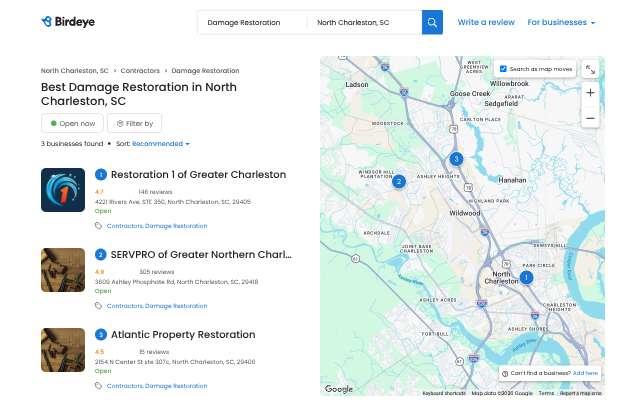Click Add here link on the map
Viewport: 640px width, 400px height.
point(585,373)
